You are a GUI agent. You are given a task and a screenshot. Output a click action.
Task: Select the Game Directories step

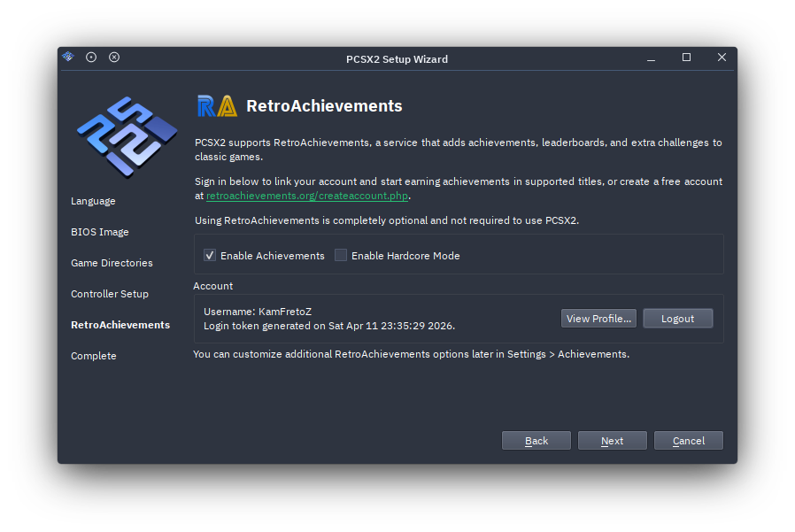112,263
